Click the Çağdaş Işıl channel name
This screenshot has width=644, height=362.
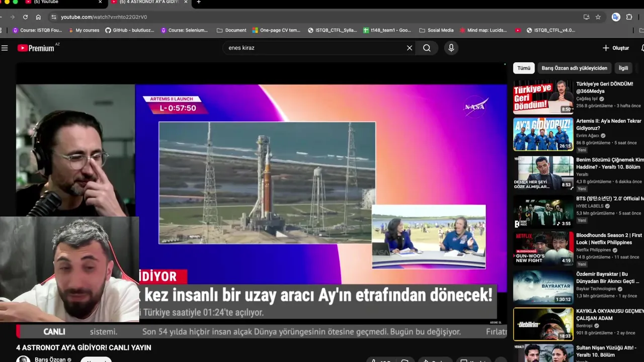pyautogui.click(x=587, y=99)
